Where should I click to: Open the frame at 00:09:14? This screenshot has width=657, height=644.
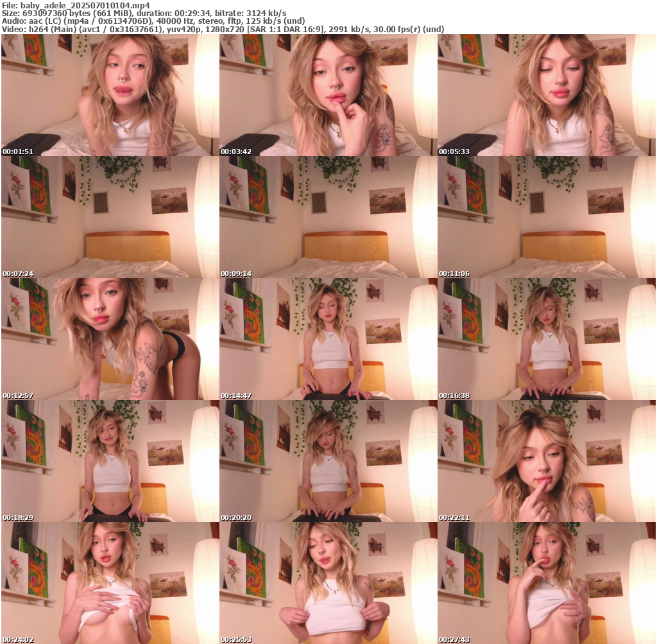pos(328,217)
